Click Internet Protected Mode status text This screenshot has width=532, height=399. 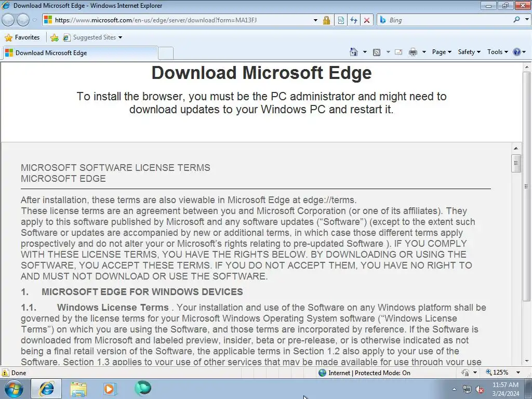pyautogui.click(x=369, y=373)
